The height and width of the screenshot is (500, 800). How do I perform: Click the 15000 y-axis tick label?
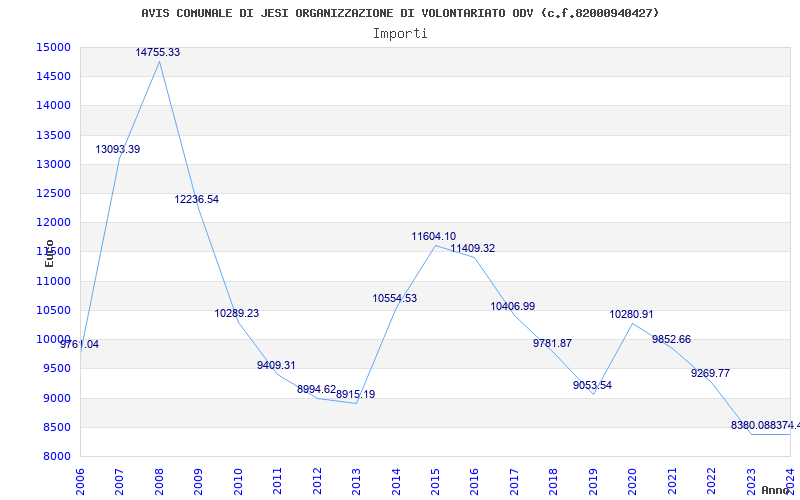[x=54, y=47]
